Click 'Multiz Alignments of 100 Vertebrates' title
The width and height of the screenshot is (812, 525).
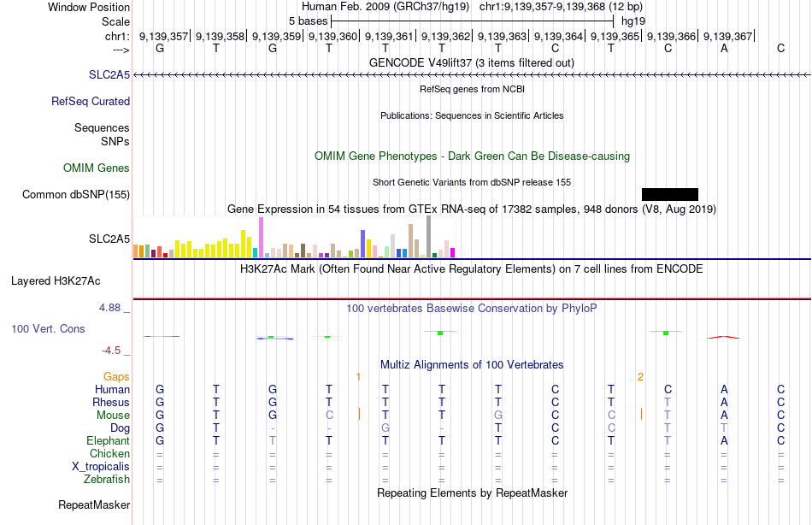tap(472, 365)
